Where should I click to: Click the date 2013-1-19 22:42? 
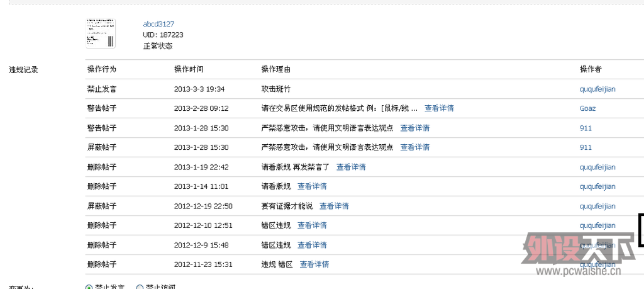pyautogui.click(x=201, y=167)
